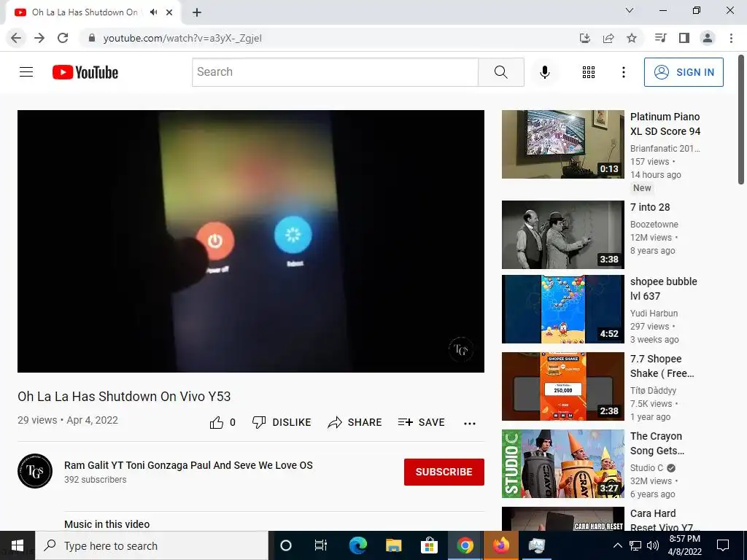Screen dimensions: 747x560
Task: Click the Yudi Harbun channel name
Action: pyautogui.click(x=654, y=314)
